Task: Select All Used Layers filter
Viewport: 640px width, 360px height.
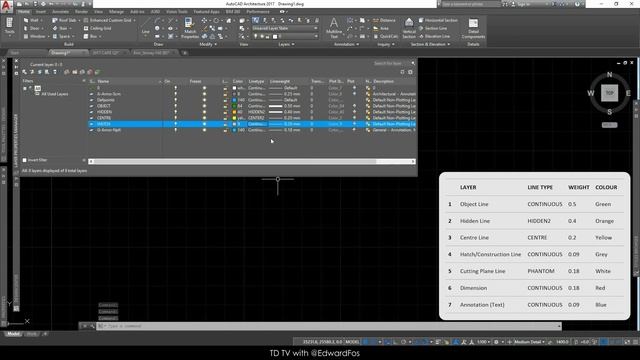Action: click(55, 94)
